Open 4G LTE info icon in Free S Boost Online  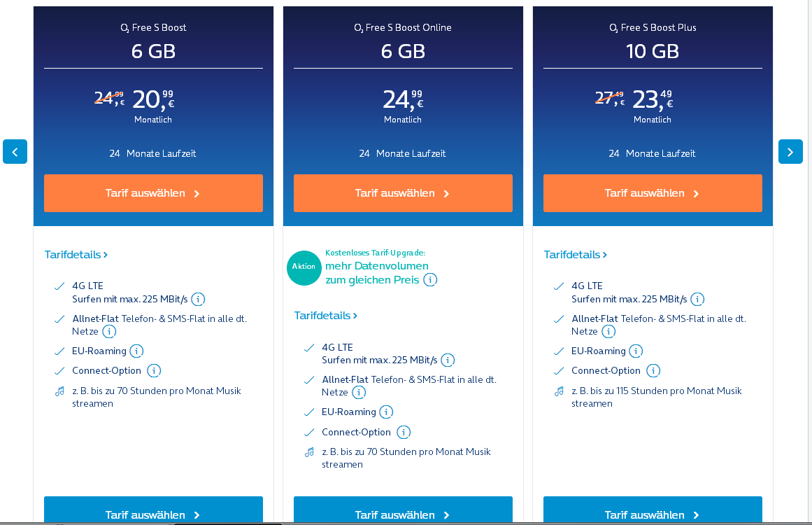(448, 360)
